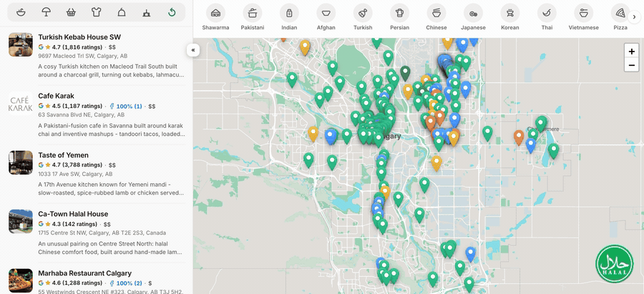Viewport: 644px width, 294px height.
Task: Filter map by Vietnamese cuisine
Action: 584,17
